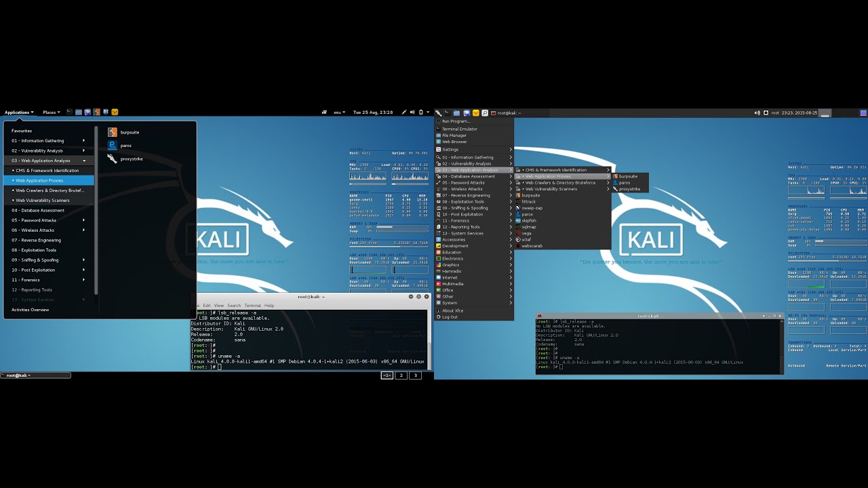868x488 pixels.
Task: Open Web Crawlers & Directory Bruteforce Xfce submenu
Action: [563, 182]
